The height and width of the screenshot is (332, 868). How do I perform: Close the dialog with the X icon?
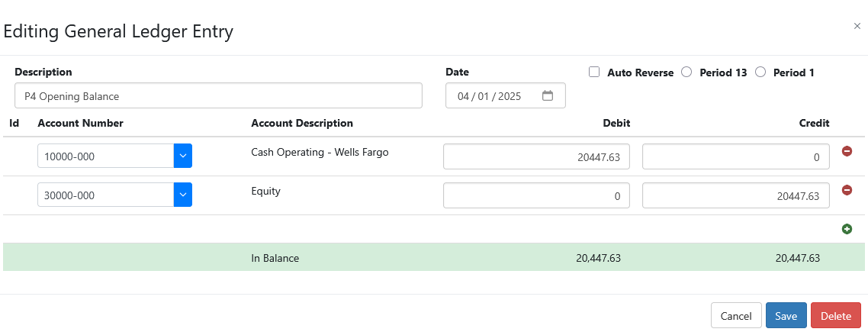(x=857, y=26)
